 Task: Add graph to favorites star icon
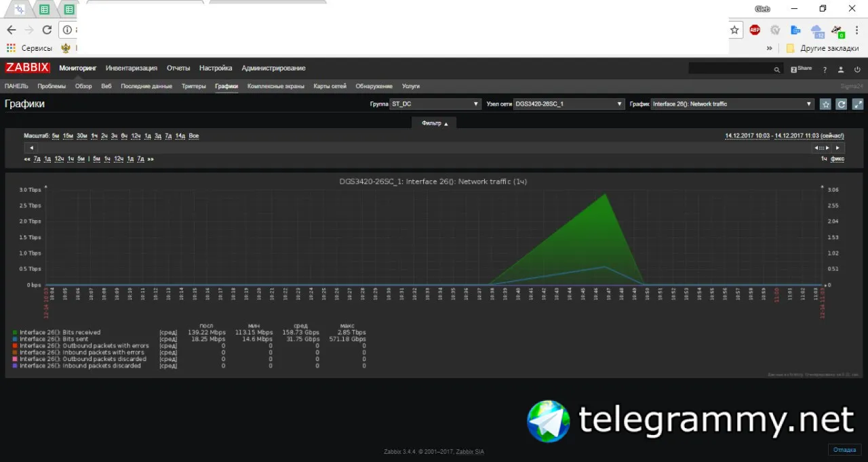(x=825, y=104)
